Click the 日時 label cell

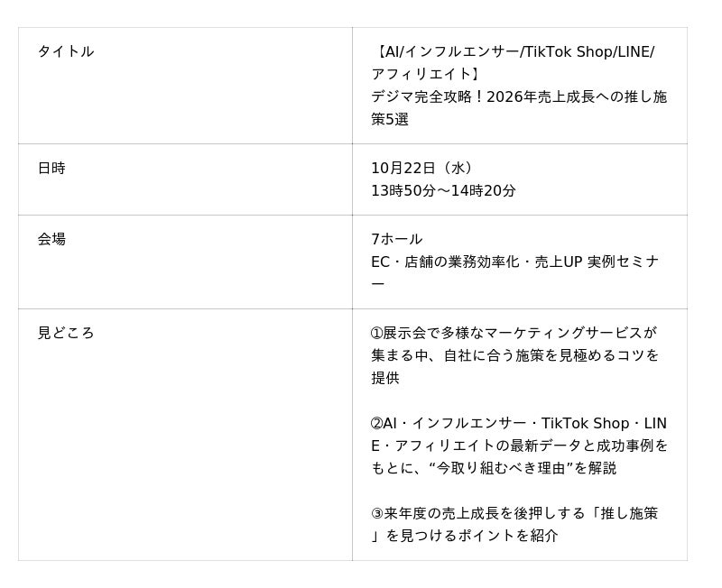point(51,168)
